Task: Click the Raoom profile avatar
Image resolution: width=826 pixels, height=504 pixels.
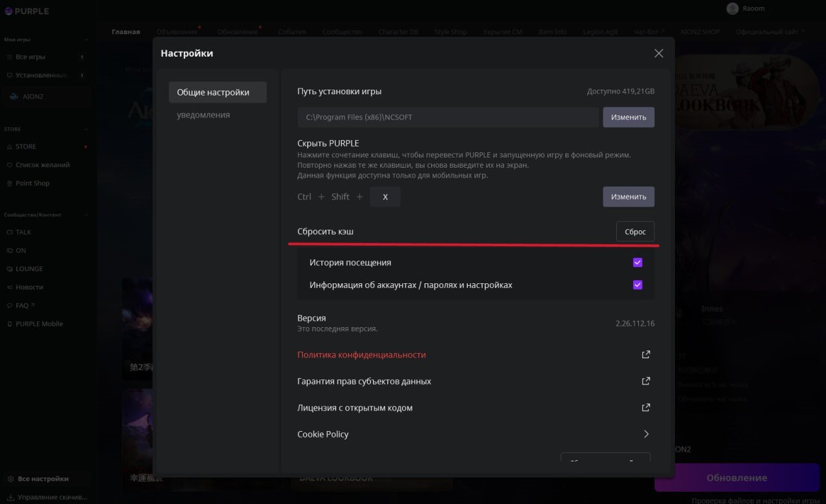Action: (x=732, y=8)
